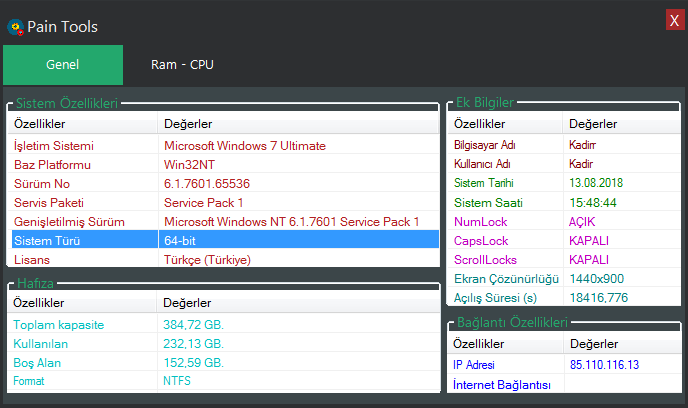Click the Boş Alan row
Screen dimensions: 688x408
[x=223, y=362]
